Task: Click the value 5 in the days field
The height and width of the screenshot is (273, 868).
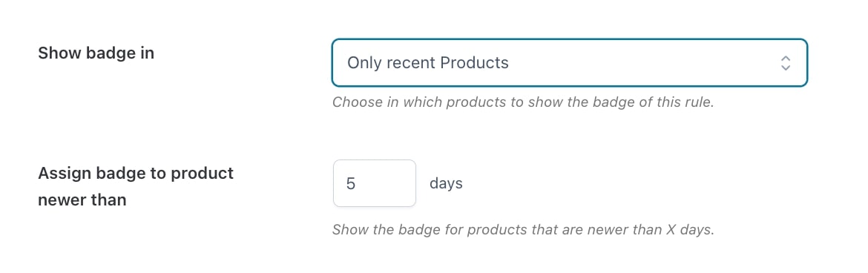Action: coord(350,183)
